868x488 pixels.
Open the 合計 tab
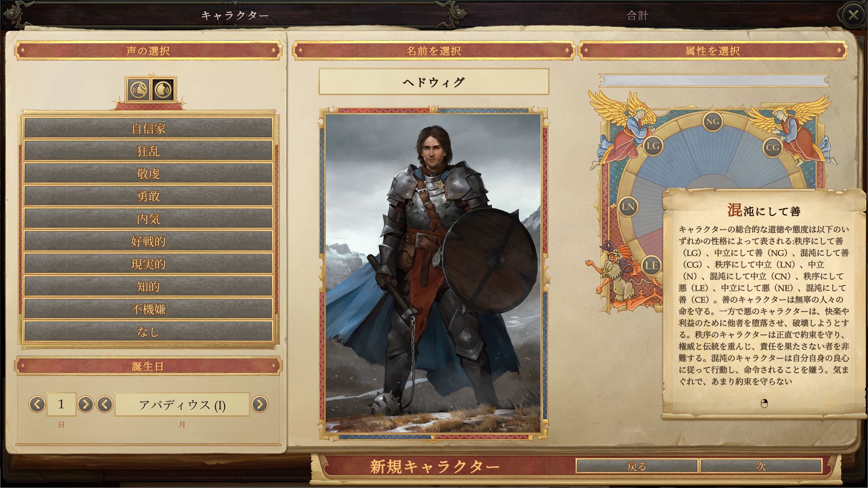click(638, 15)
